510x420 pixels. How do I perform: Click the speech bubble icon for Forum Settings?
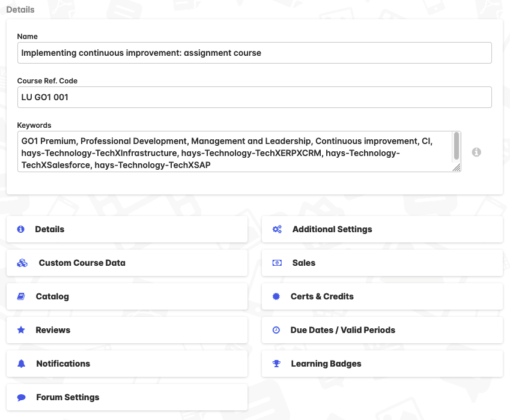point(21,397)
